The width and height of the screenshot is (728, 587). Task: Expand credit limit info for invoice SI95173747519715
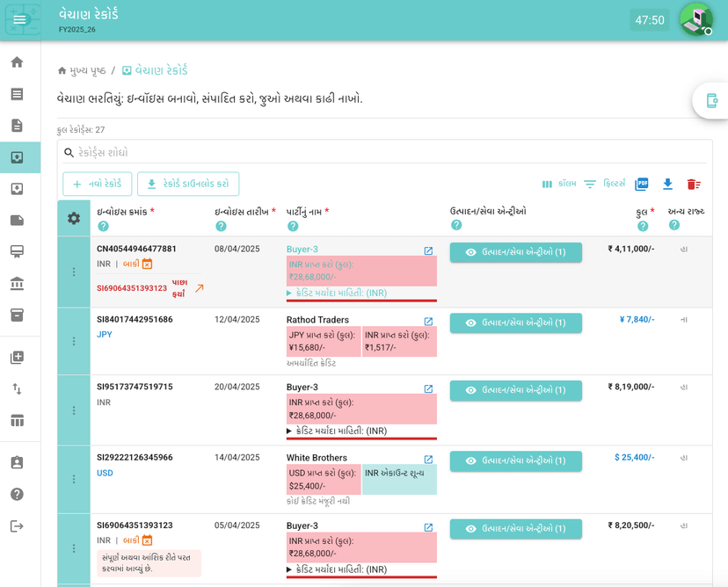click(x=338, y=431)
